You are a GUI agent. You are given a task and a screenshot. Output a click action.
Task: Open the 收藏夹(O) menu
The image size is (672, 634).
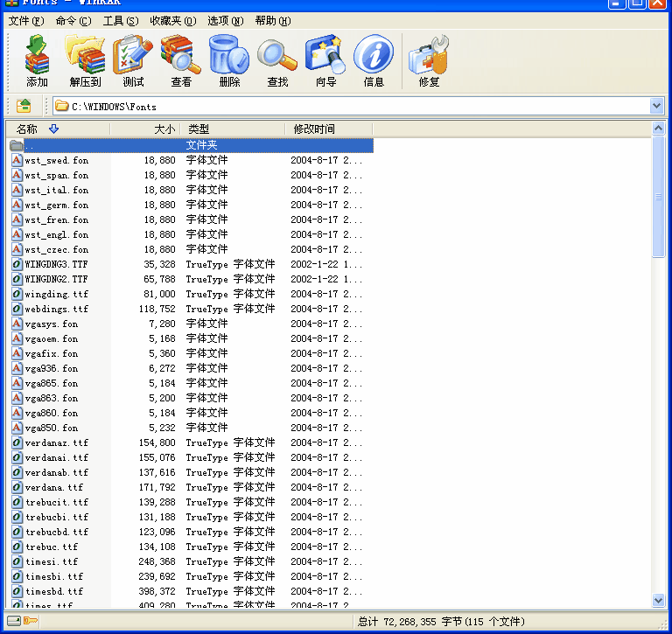(x=173, y=21)
